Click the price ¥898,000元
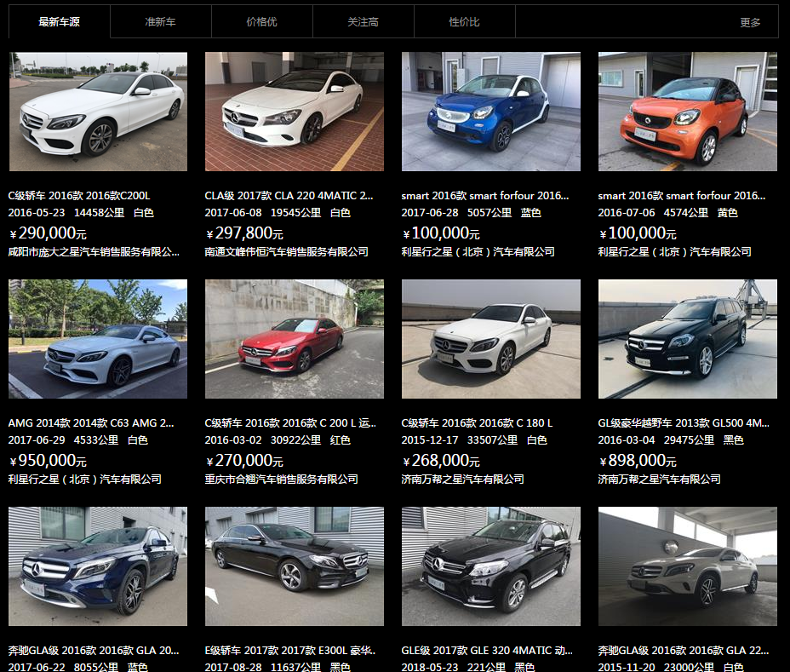Screen dimensions: 790x672 (x=638, y=460)
